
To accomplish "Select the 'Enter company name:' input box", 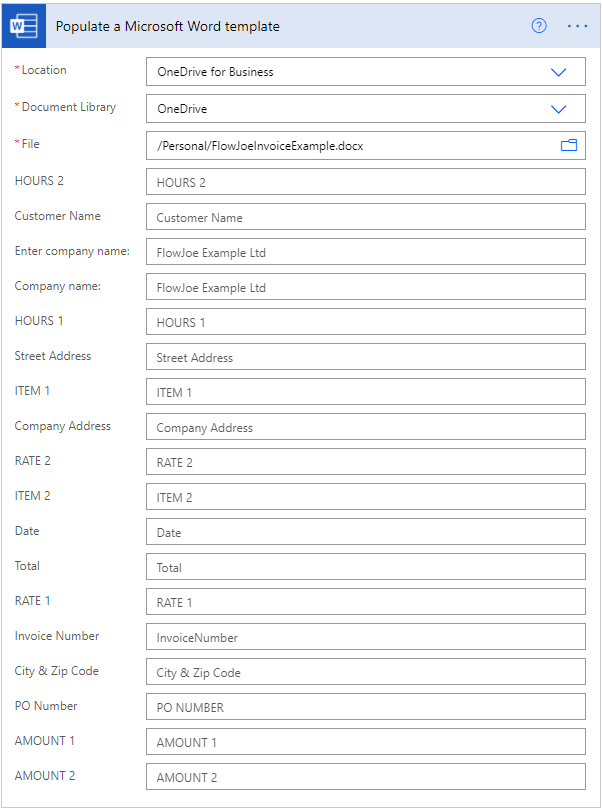I will pyautogui.click(x=365, y=252).
